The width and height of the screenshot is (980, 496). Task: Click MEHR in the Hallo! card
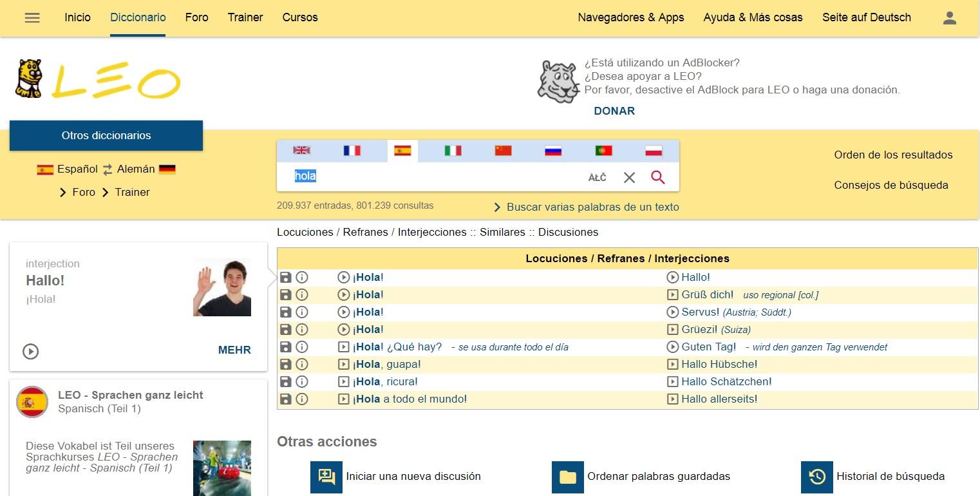(234, 350)
